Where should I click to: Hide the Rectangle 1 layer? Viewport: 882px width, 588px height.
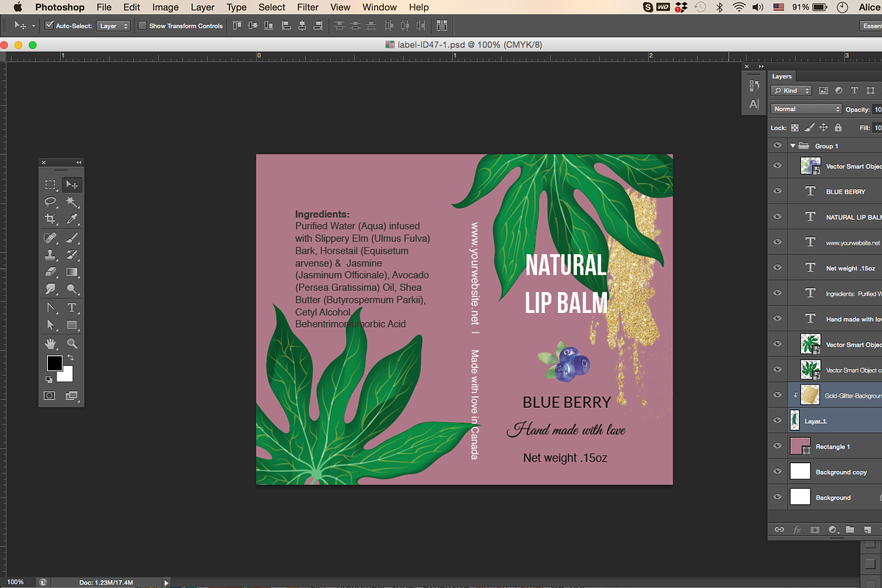[778, 446]
